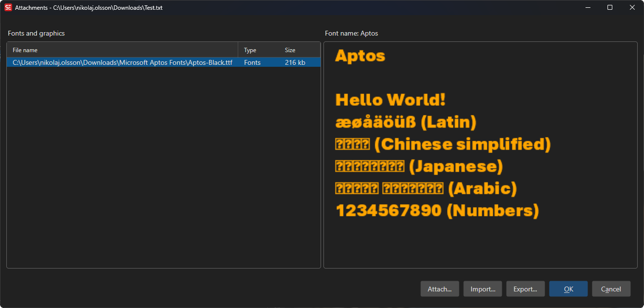Click the Fonts and graphics panel label

click(36, 33)
